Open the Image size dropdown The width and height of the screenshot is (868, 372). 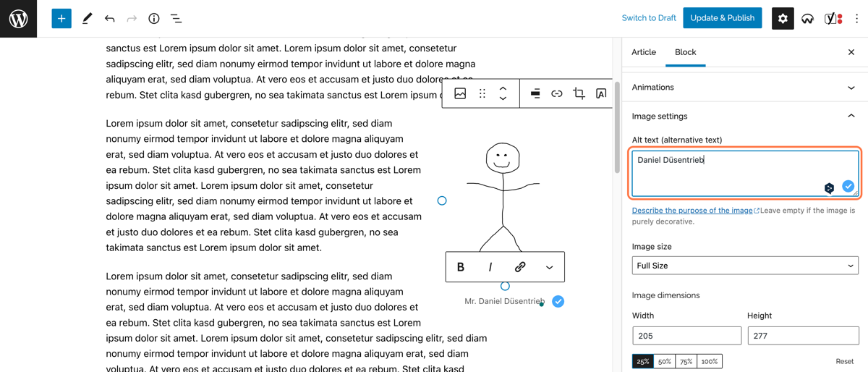tap(745, 266)
